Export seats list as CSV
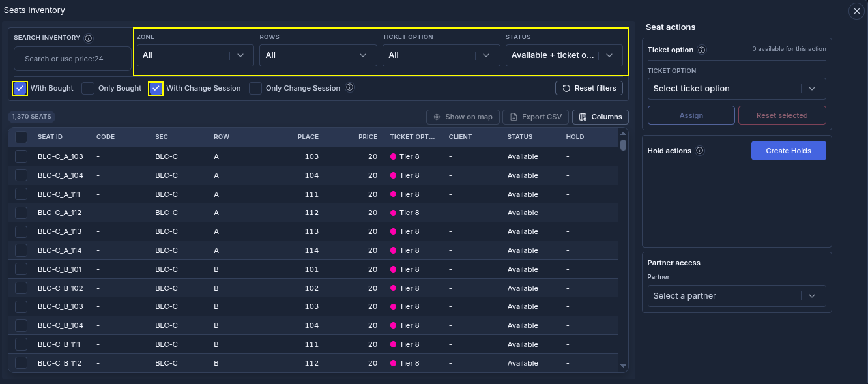This screenshot has height=384, width=868. coord(536,117)
